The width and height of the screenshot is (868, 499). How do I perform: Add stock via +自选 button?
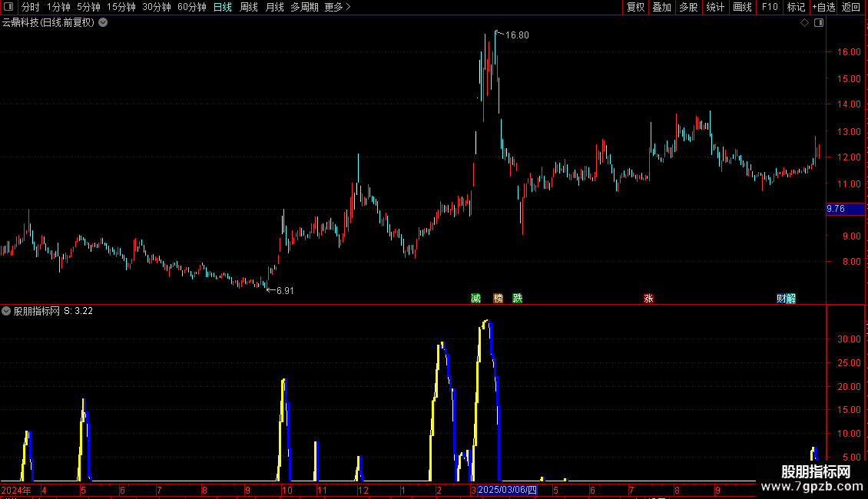click(x=823, y=7)
